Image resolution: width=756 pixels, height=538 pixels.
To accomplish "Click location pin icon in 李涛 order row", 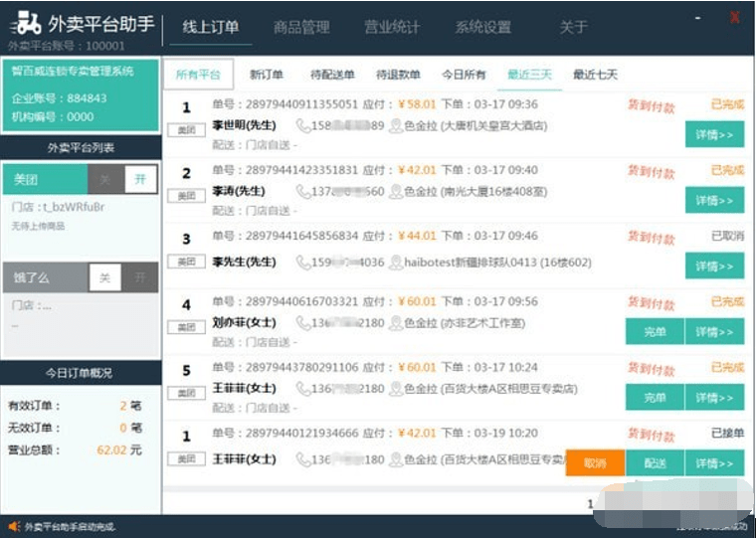I will pos(396,192).
